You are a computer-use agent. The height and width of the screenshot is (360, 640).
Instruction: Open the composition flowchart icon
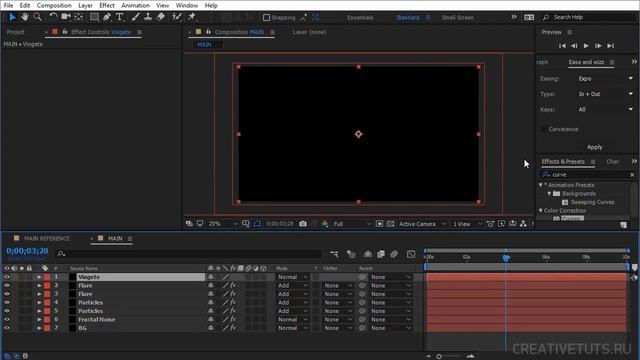click(523, 224)
